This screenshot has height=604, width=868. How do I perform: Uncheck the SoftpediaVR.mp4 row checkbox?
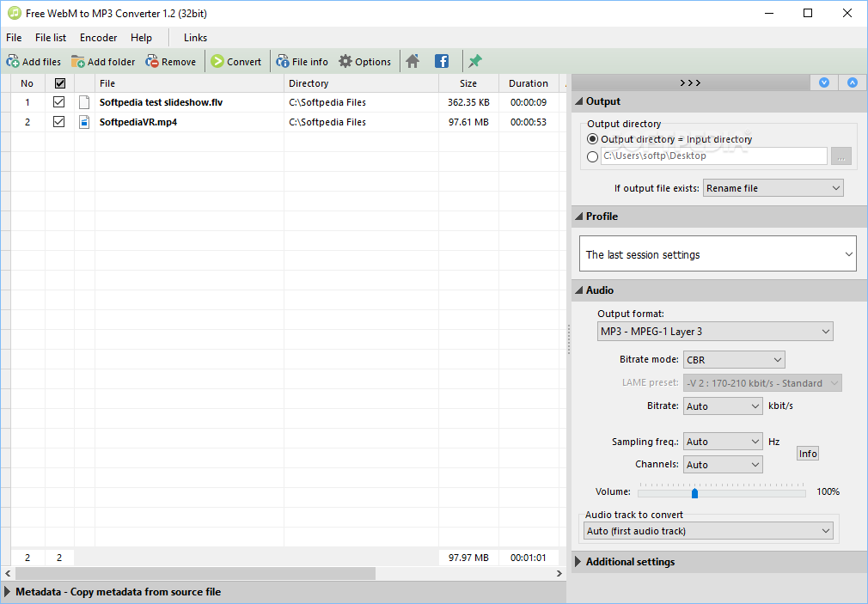tap(58, 122)
